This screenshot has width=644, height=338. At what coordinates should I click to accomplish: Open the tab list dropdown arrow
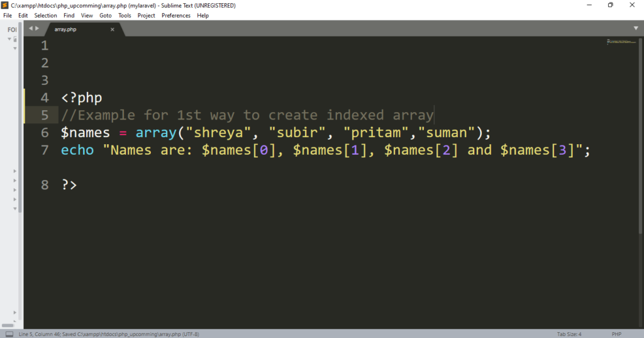(636, 28)
